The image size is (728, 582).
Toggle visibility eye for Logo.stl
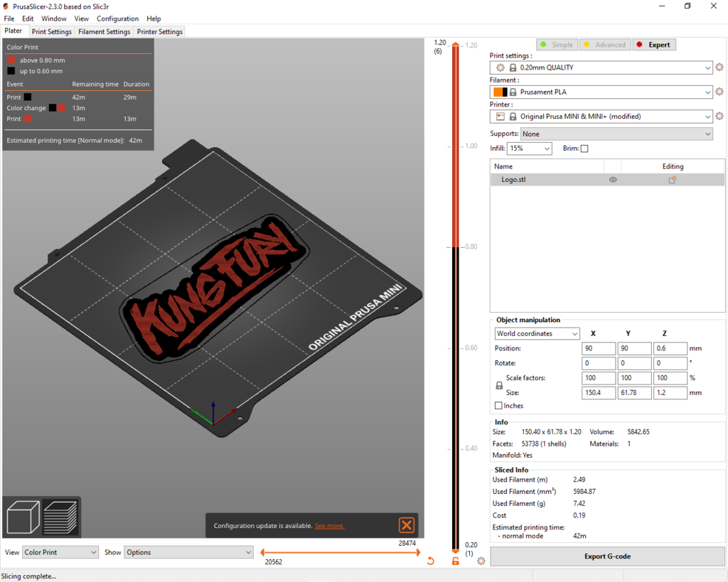tap(613, 180)
